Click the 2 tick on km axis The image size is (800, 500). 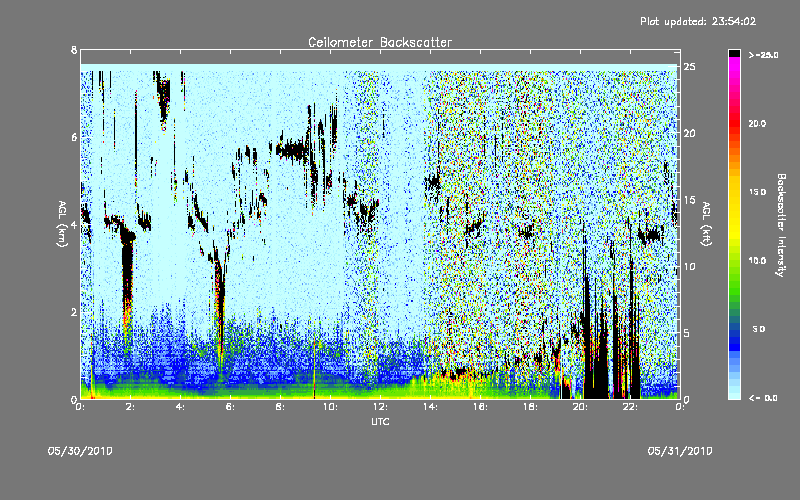click(74, 312)
